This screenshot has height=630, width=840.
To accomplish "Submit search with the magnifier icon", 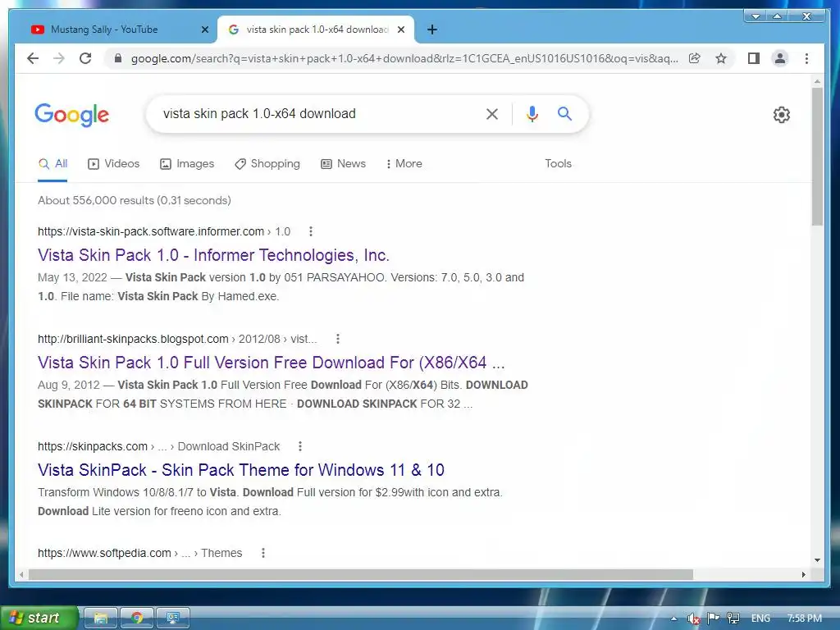I will (564, 113).
